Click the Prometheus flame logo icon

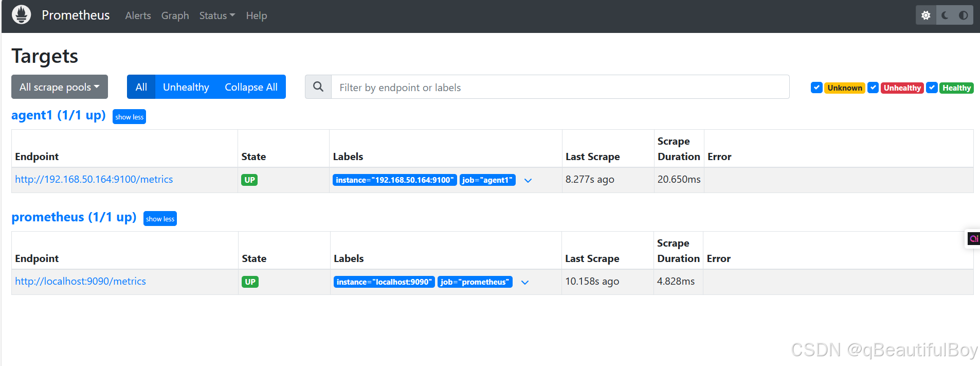pos(21,15)
